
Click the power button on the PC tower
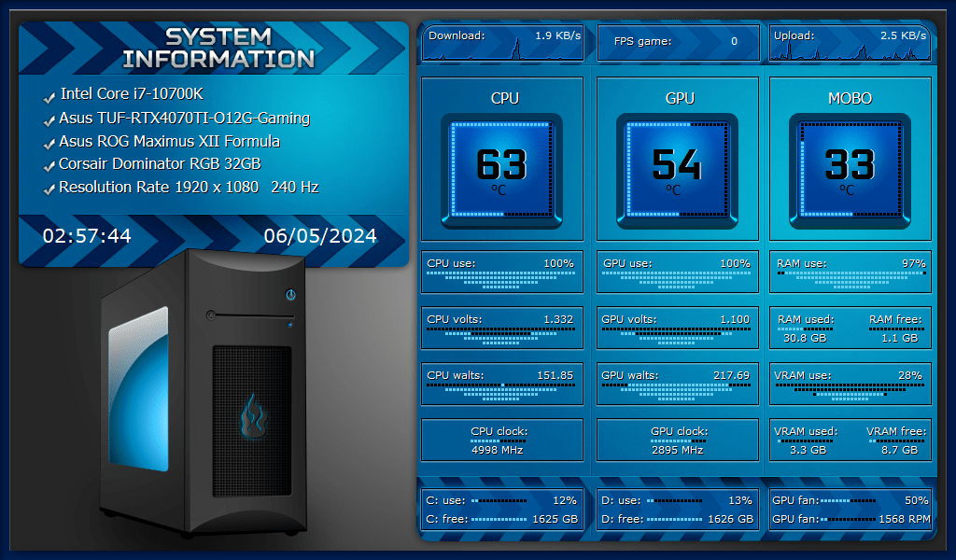pos(290,294)
